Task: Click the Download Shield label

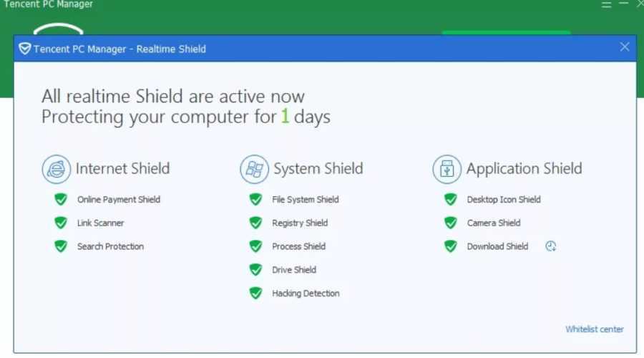Action: (x=497, y=246)
